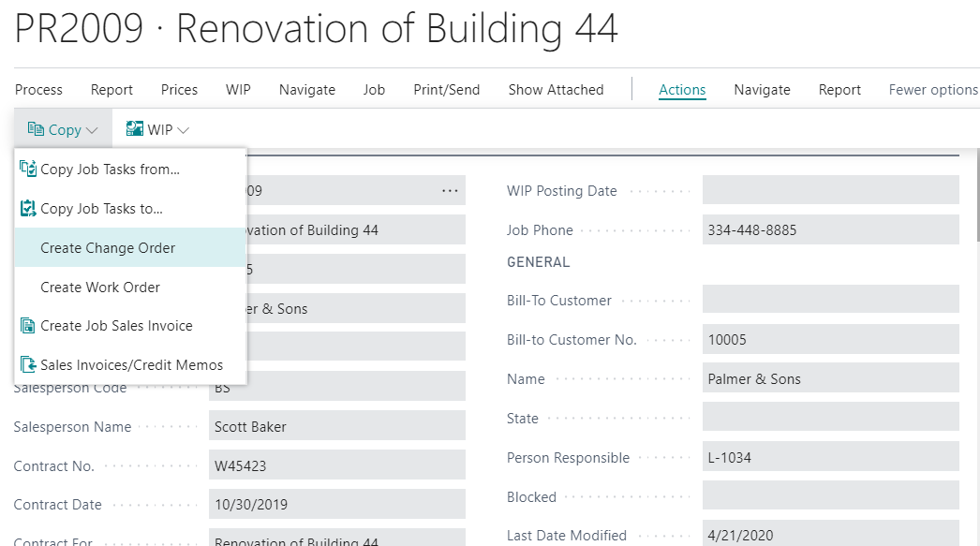Expand the WIP dropdown chevron
Image resolution: width=980 pixels, height=546 pixels.
click(183, 130)
